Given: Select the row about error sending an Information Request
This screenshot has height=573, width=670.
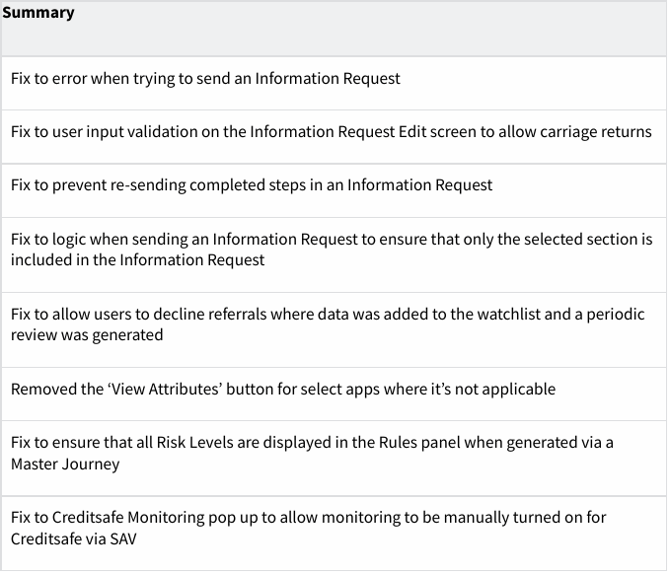Looking at the screenshot, I should [205, 78].
